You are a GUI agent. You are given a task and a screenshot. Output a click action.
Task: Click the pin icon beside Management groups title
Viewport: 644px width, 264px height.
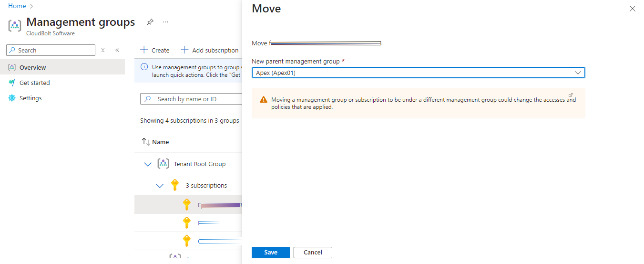[150, 22]
